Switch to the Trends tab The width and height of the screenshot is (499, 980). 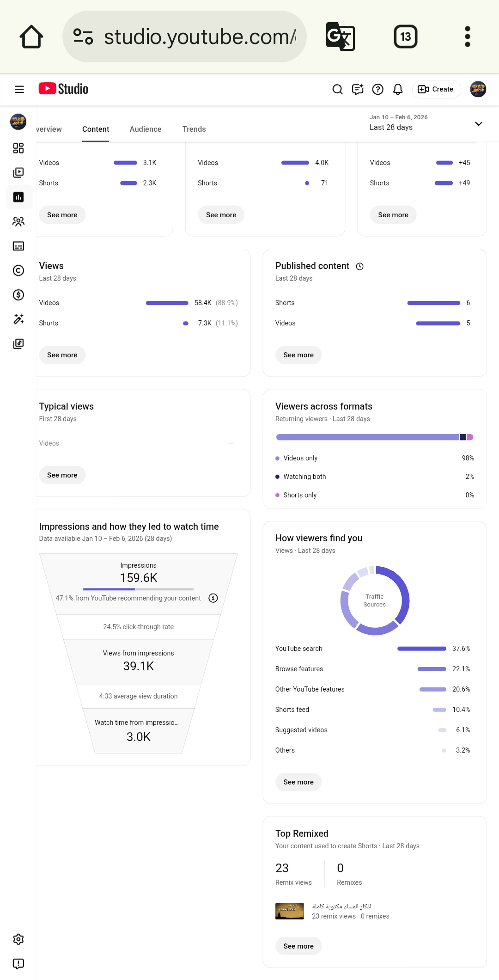(194, 129)
